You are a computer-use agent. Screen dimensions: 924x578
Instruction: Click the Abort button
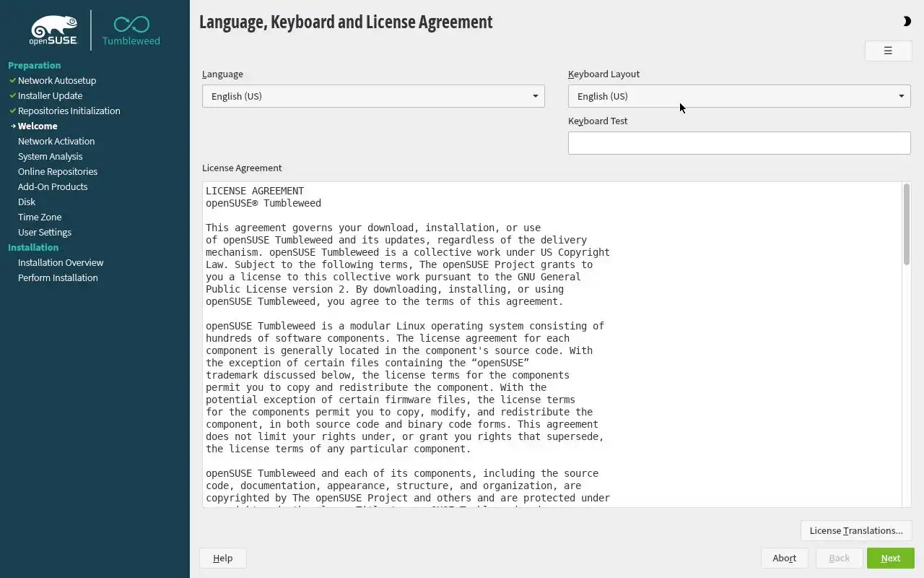coord(785,558)
